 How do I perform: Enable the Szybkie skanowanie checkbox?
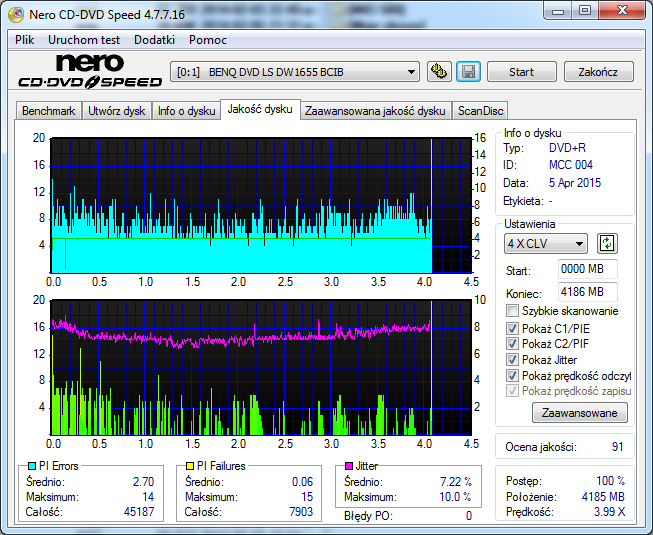click(x=512, y=311)
